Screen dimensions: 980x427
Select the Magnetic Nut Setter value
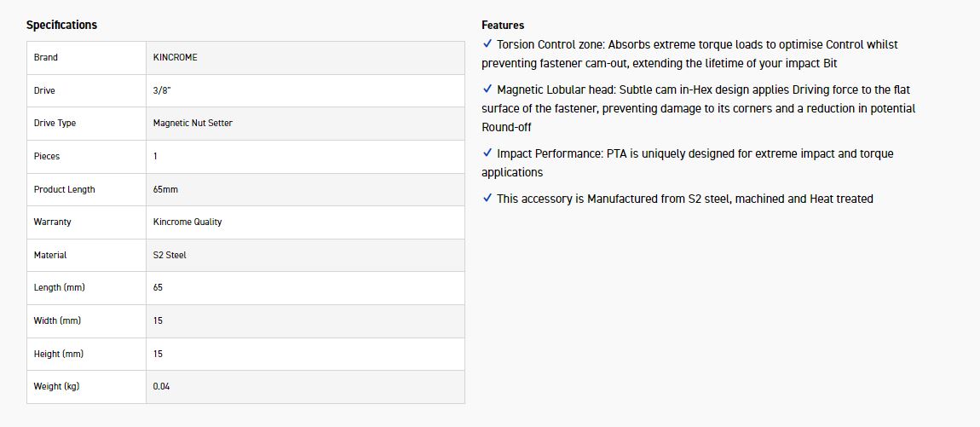point(193,123)
